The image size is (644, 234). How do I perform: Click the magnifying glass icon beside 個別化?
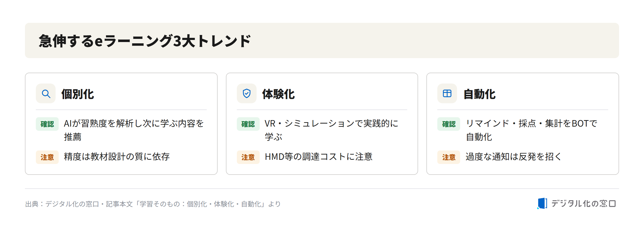[46, 94]
